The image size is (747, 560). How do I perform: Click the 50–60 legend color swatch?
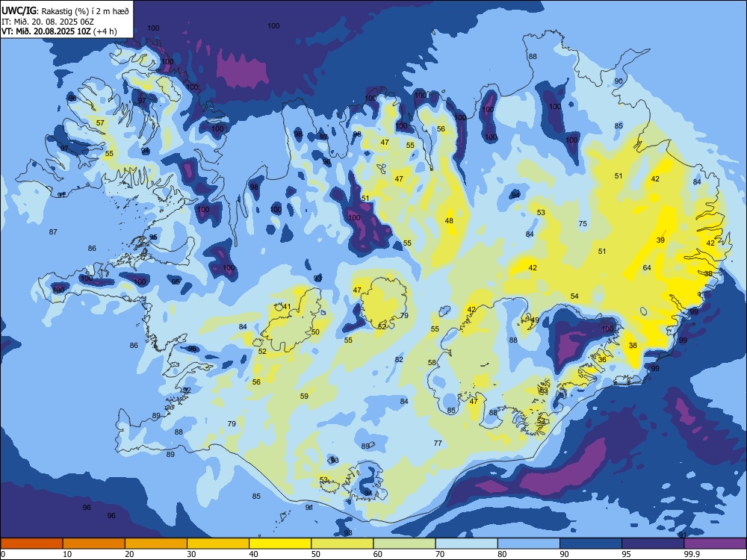[x=342, y=544]
